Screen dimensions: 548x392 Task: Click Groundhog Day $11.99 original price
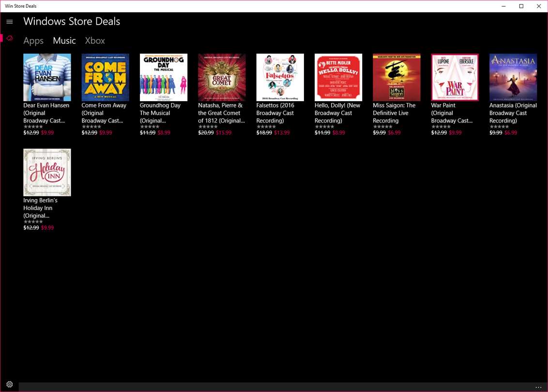148,133
